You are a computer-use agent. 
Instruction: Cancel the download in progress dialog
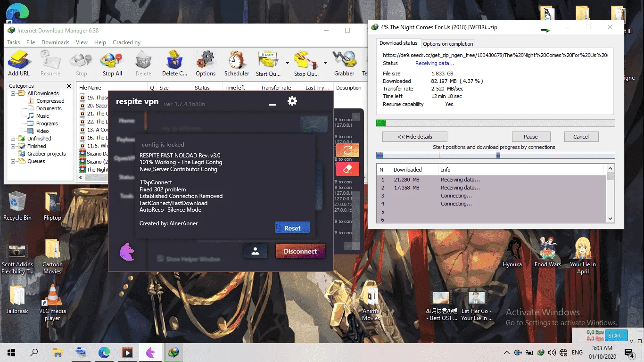point(581,137)
